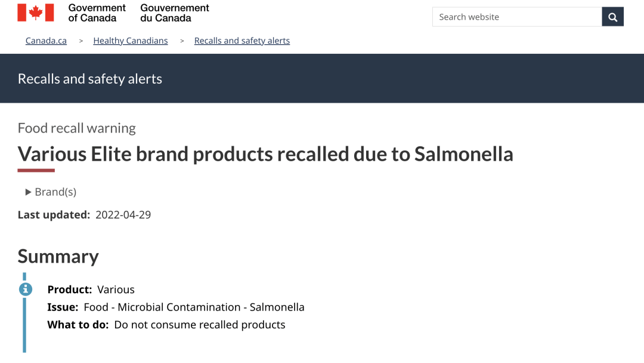Focus the Search website input field
The image size is (644, 363).
point(517,17)
